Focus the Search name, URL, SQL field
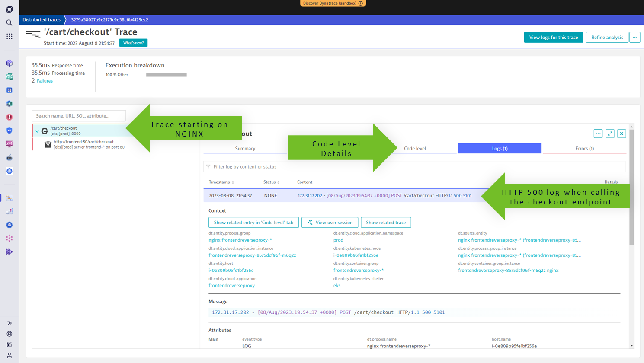This screenshot has width=644, height=363. [79, 116]
